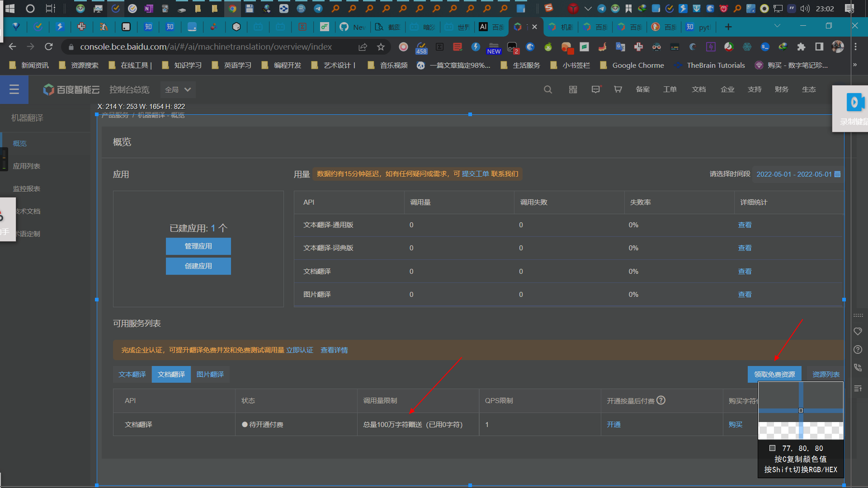868x488 pixels.
Task: Open 应用列表 in the left sidebar
Action: tap(27, 166)
